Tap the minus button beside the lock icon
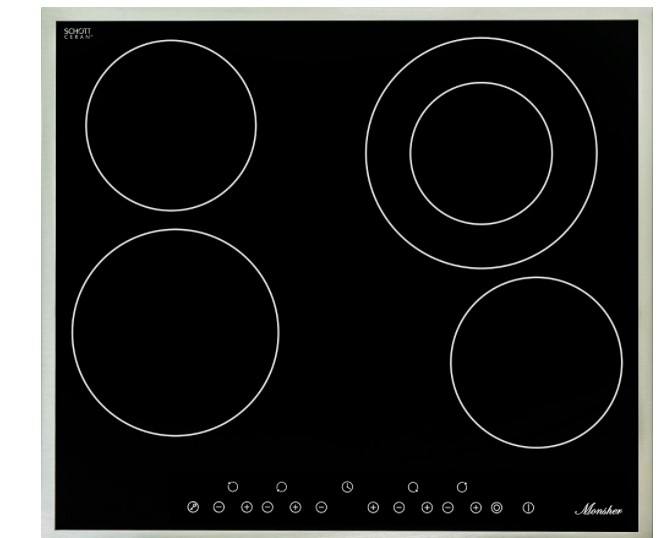The height and width of the screenshot is (538, 670). pyautogui.click(x=219, y=508)
